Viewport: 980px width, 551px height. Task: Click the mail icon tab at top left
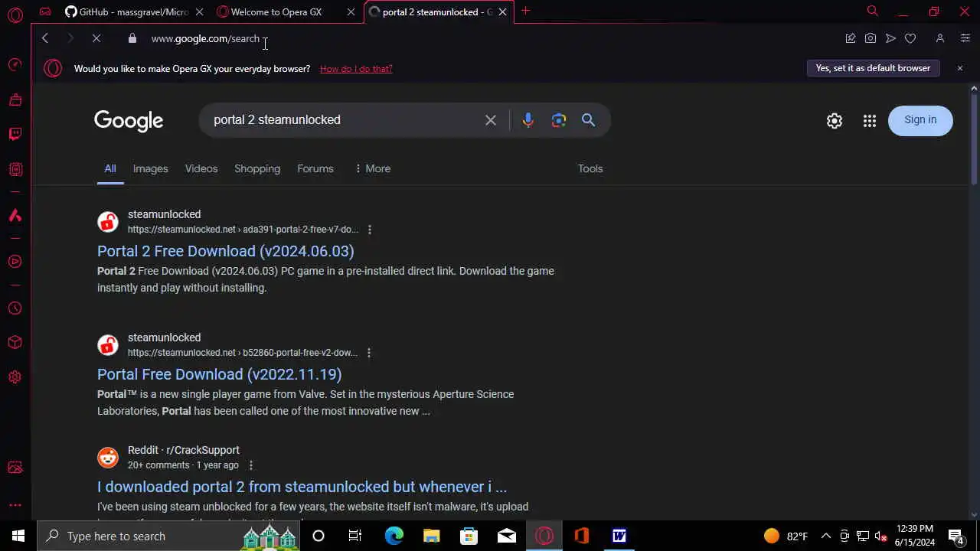click(45, 11)
